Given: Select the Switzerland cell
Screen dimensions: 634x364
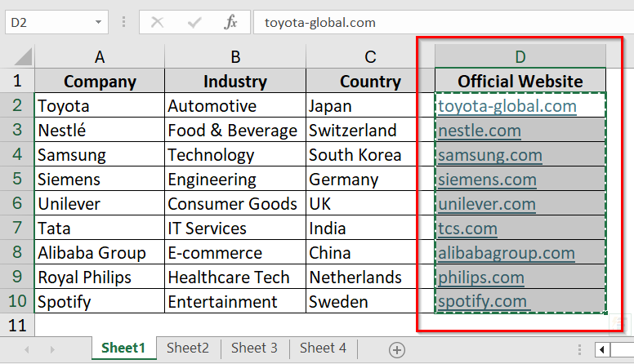Looking at the screenshot, I should (x=370, y=130).
